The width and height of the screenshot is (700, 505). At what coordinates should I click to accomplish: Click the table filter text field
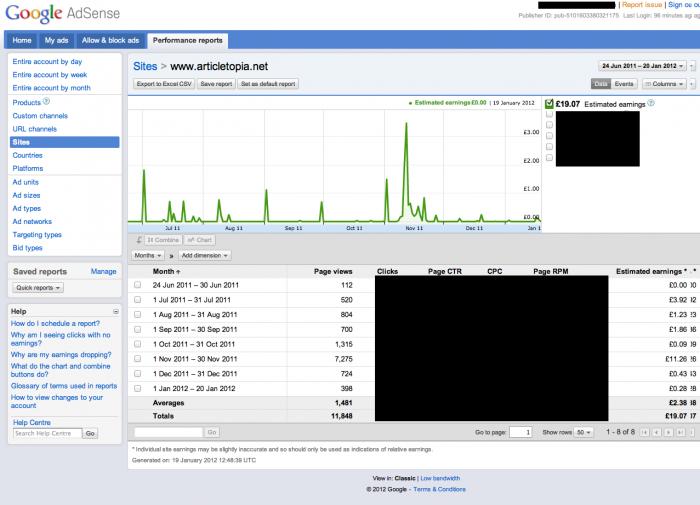(168, 432)
